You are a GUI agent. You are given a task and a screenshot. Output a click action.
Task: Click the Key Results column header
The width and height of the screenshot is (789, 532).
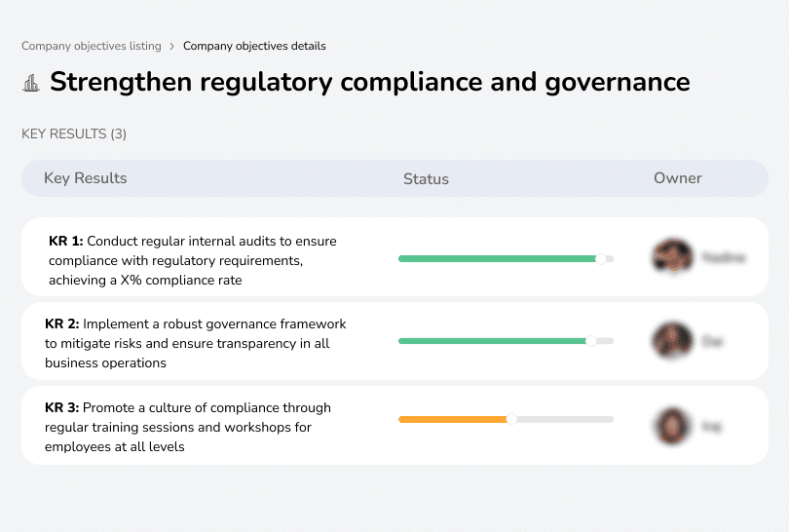[x=85, y=178]
